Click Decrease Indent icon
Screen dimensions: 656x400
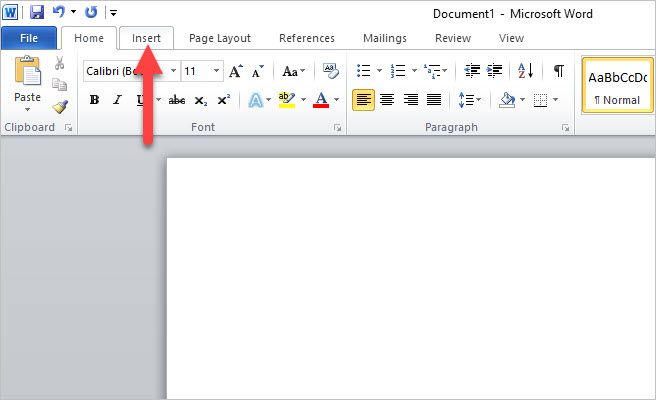(472, 71)
